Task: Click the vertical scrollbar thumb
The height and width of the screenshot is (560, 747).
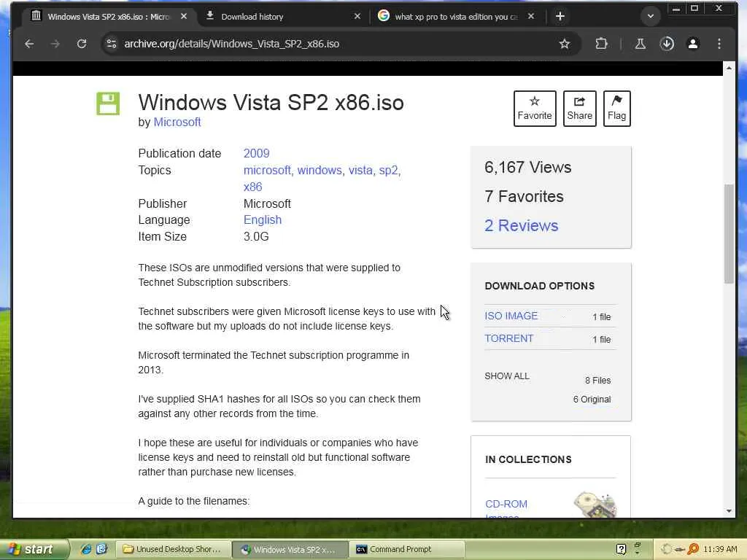Action: point(729,233)
